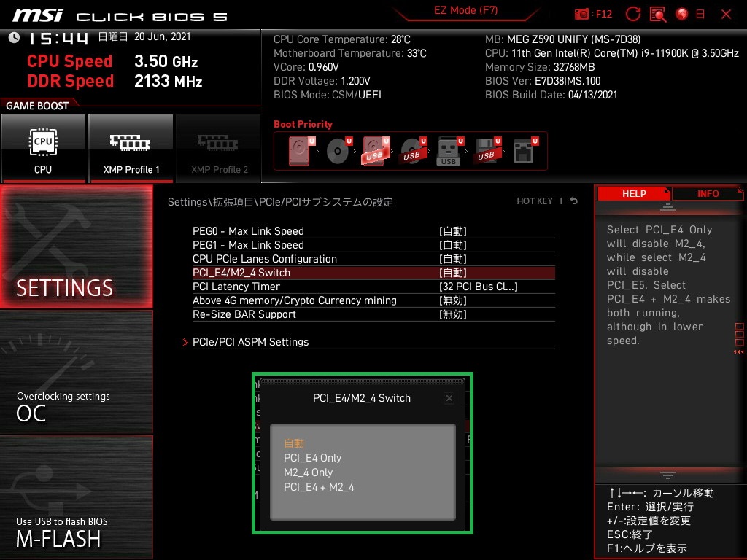The height and width of the screenshot is (560, 747).
Task: Select the USB hard disk boot icon
Action: [x=376, y=151]
